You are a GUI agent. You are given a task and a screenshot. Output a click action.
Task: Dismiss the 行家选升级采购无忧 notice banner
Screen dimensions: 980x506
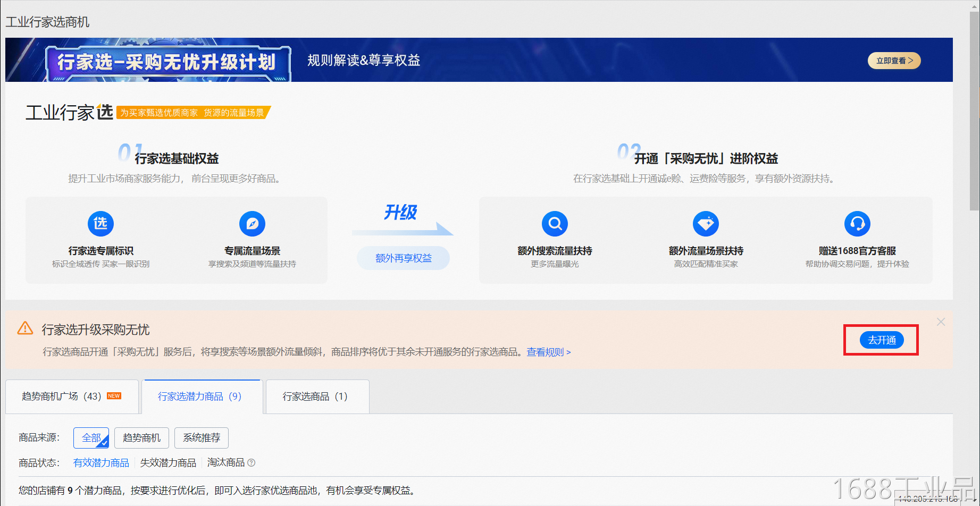point(941,322)
